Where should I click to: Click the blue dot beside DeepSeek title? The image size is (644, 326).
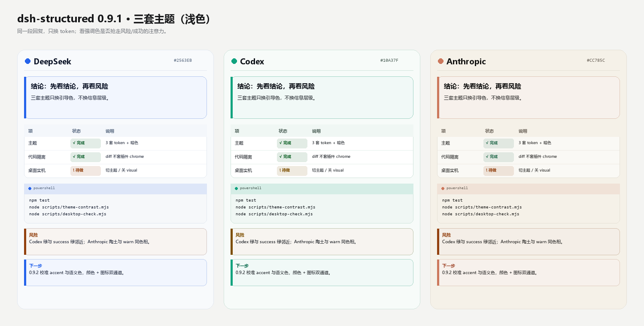[28, 61]
